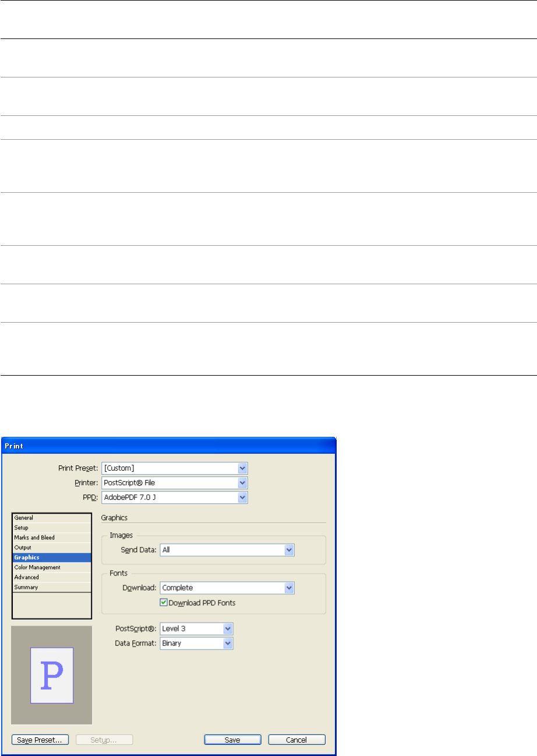Expand the Send Data dropdown
Image resolution: width=537 pixels, height=756 pixels.
[x=227, y=549]
